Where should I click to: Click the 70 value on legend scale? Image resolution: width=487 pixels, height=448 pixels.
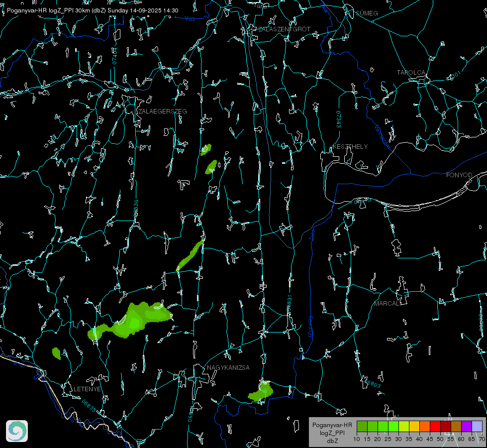point(482,440)
